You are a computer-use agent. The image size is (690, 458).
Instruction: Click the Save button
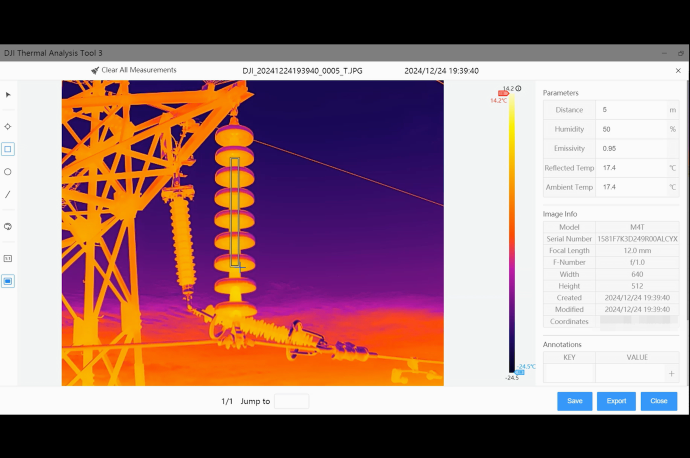coord(574,401)
